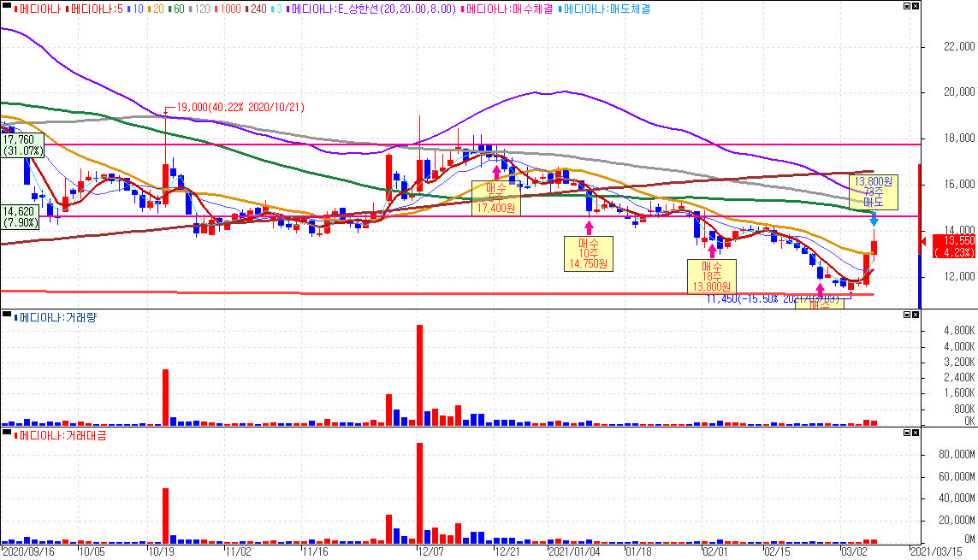Image resolution: width=978 pixels, height=560 pixels.
Task: Click the 10/05 date label
Action: [x=92, y=552]
